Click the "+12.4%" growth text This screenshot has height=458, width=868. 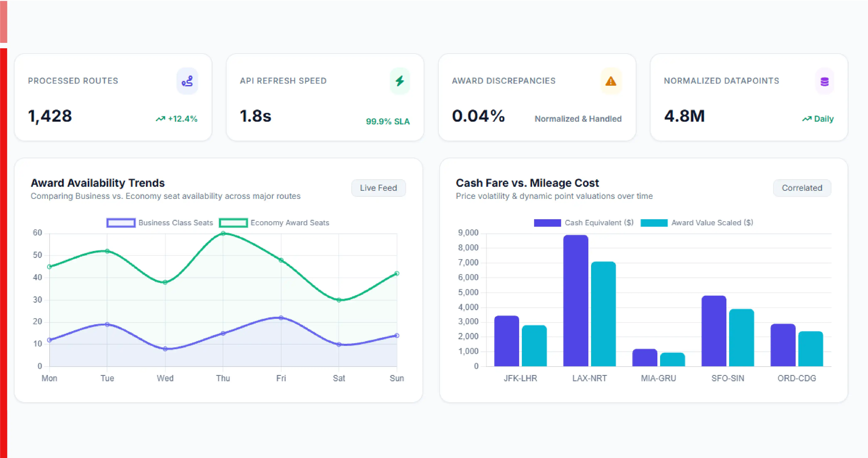(x=183, y=119)
